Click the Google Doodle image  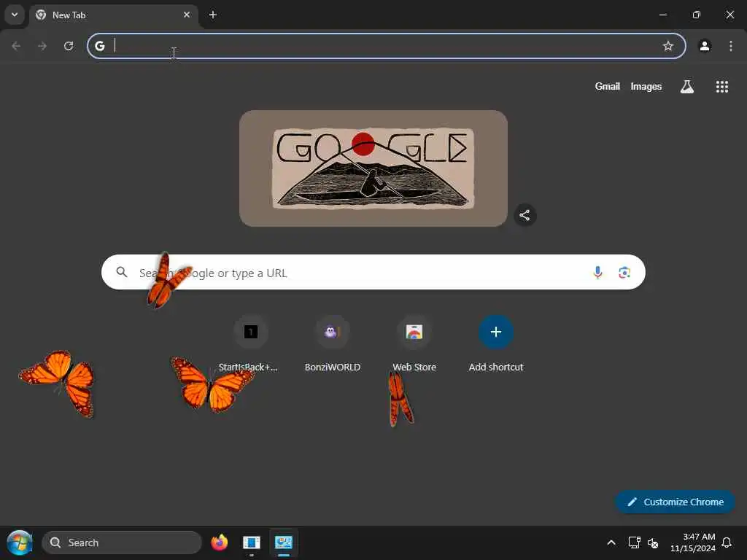point(373,168)
